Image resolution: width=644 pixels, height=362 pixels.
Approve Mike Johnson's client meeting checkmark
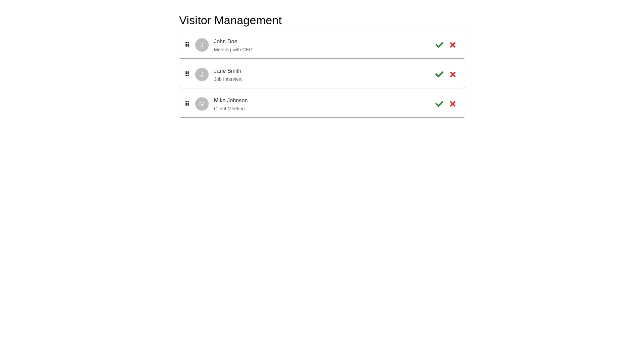click(439, 104)
